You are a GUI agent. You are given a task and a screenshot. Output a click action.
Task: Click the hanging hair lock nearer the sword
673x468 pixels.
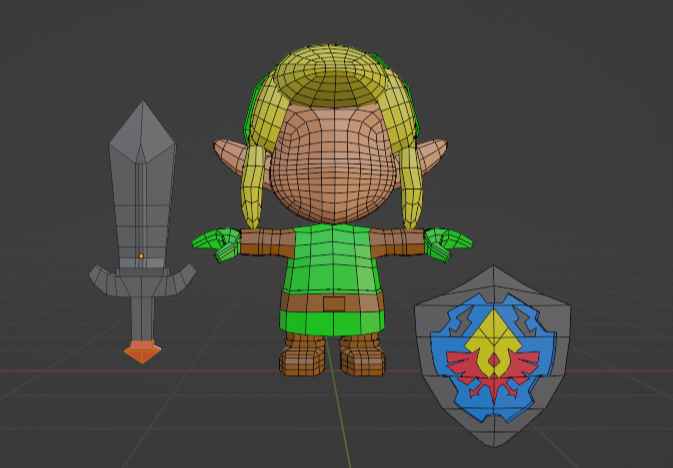pyautogui.click(x=253, y=187)
